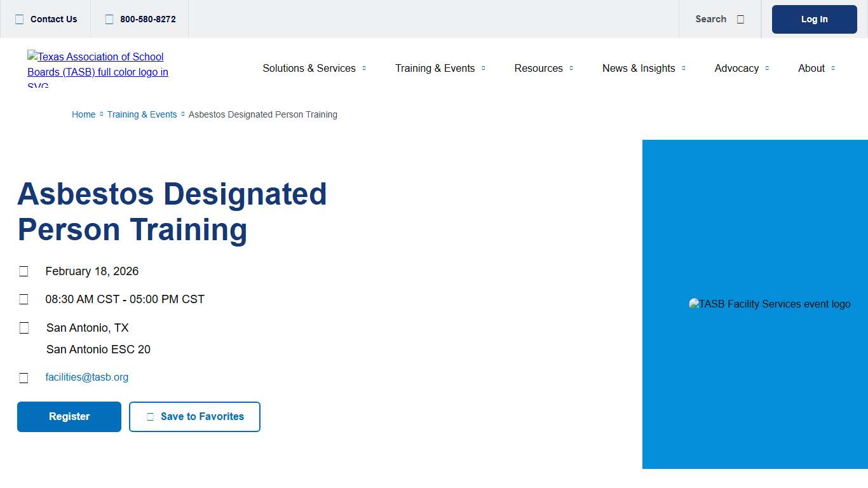Click the clock icon next to the event time
Image resolution: width=868 pixels, height=488 pixels.
(24, 299)
